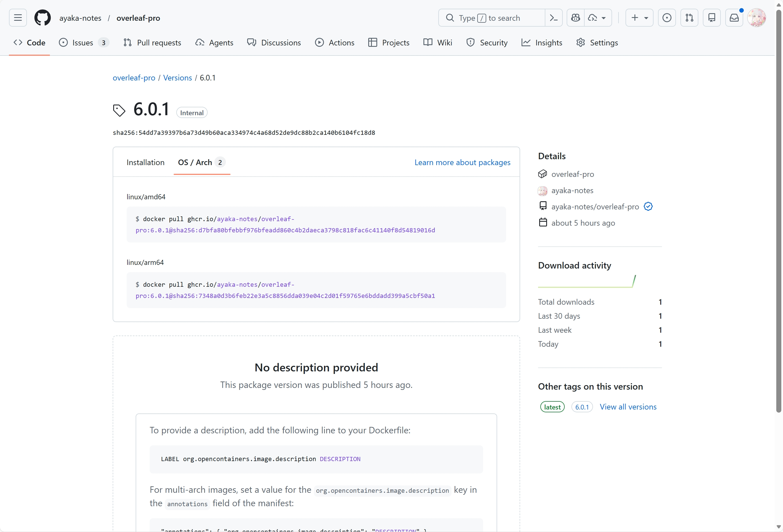The width and height of the screenshot is (783, 532).
Task: Open the Versions breadcrumb link
Action: coord(177,78)
